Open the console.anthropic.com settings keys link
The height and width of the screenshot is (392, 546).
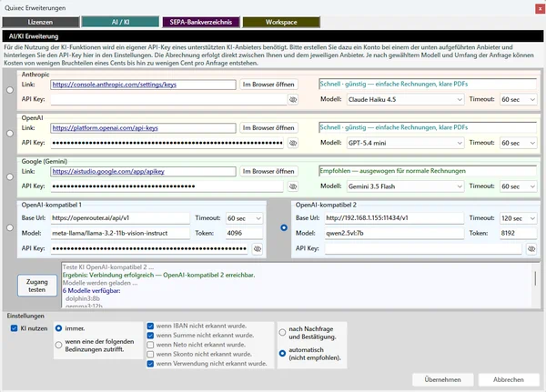[x=115, y=85]
